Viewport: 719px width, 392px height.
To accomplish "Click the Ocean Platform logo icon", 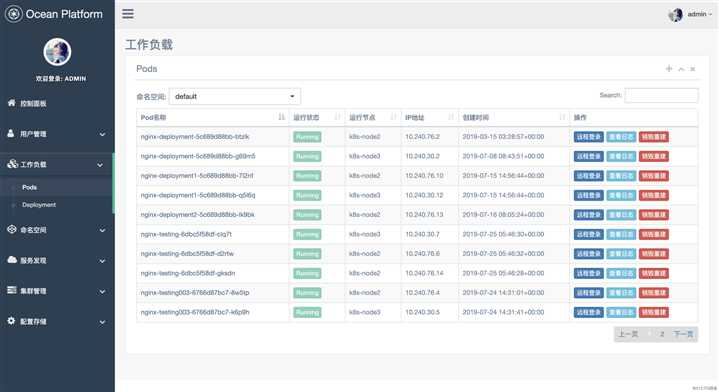I will (13, 14).
